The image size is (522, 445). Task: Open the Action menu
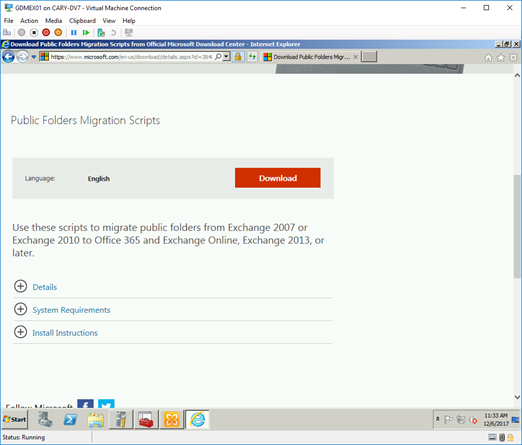tap(29, 21)
